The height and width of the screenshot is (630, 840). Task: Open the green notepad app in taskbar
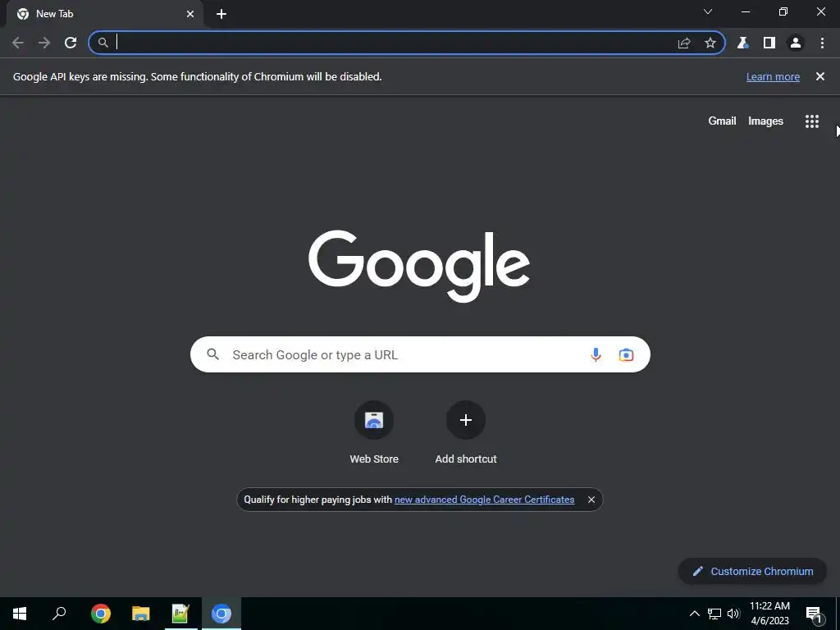181,614
